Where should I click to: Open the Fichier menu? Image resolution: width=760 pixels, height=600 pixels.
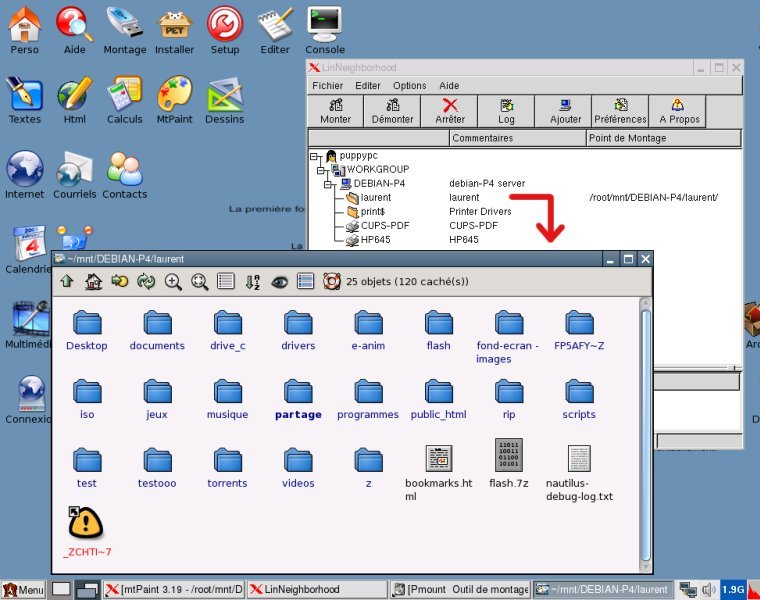tap(327, 86)
